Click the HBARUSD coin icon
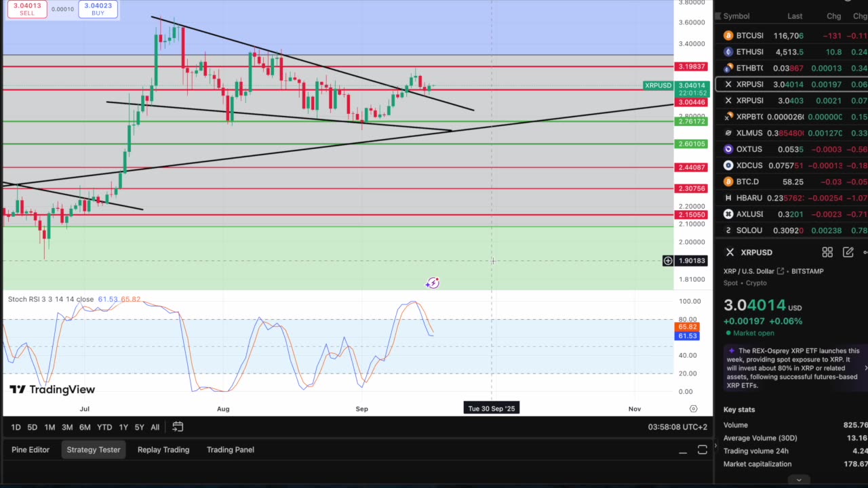This screenshot has height=488, width=868. tap(728, 198)
